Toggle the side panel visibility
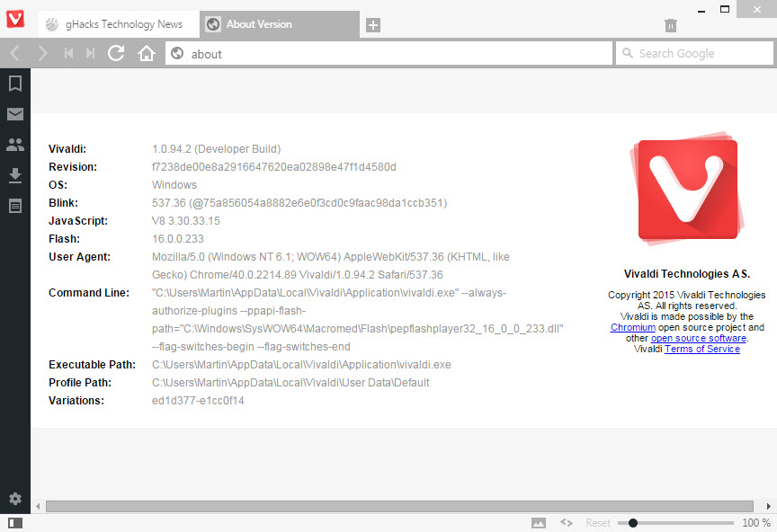Viewport: 777px width, 532px height. pyautogui.click(x=15, y=523)
